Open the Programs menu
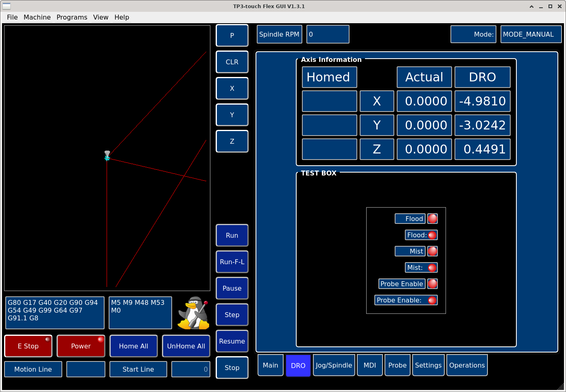The width and height of the screenshot is (566, 392). pos(72,17)
